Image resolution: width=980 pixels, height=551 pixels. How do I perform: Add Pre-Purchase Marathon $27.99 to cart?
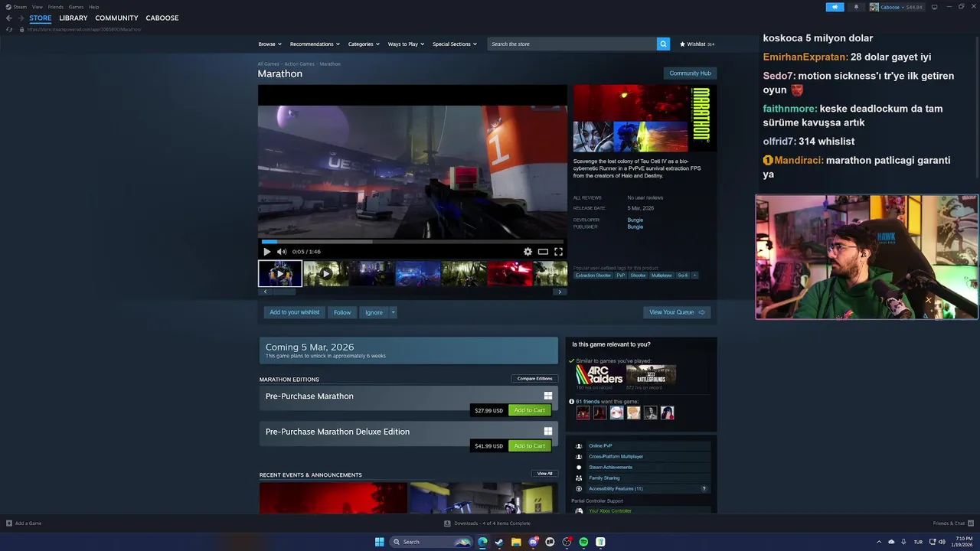(x=530, y=410)
